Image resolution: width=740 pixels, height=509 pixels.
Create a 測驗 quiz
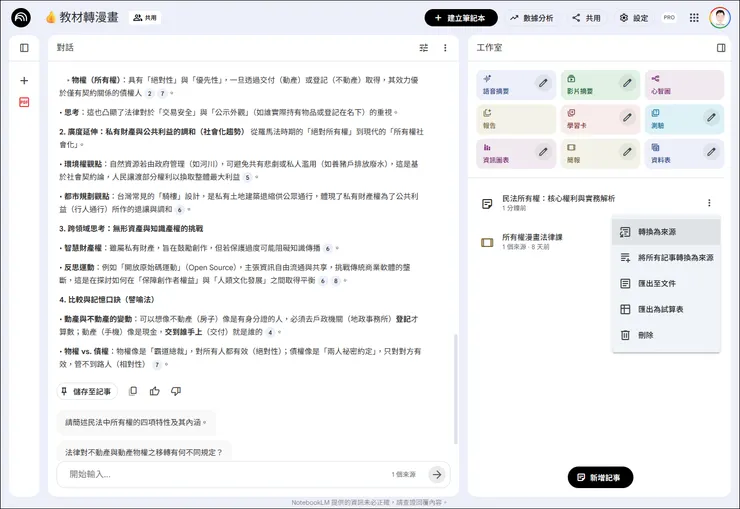pos(684,119)
